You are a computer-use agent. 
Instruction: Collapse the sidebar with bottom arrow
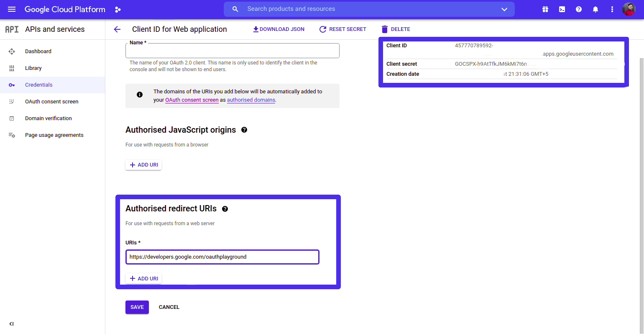pyautogui.click(x=11, y=324)
